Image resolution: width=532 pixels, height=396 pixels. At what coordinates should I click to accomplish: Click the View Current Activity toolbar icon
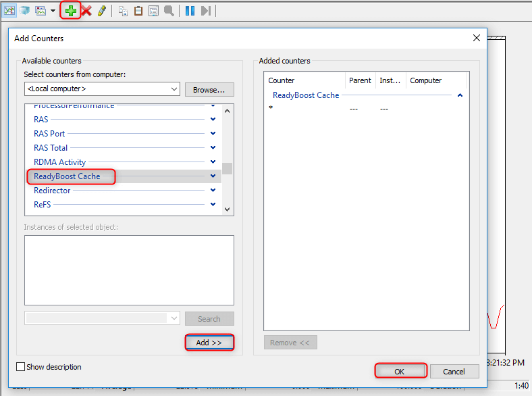point(9,11)
